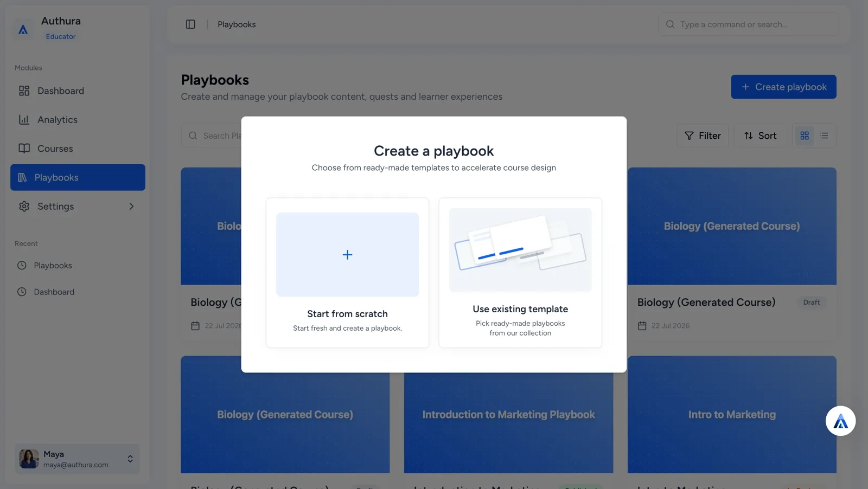The image size is (868, 489).
Task: Open the Dashboard module
Action: (x=78, y=91)
